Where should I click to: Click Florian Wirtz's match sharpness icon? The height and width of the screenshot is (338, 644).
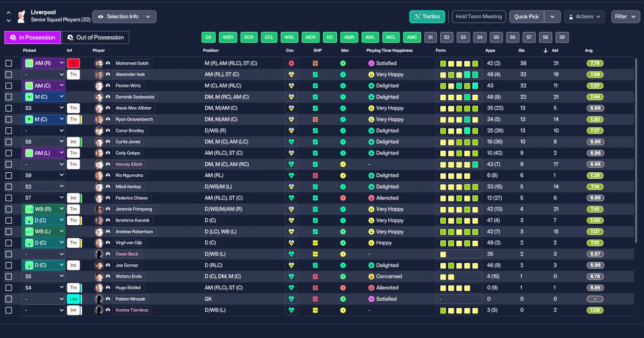[315, 86]
